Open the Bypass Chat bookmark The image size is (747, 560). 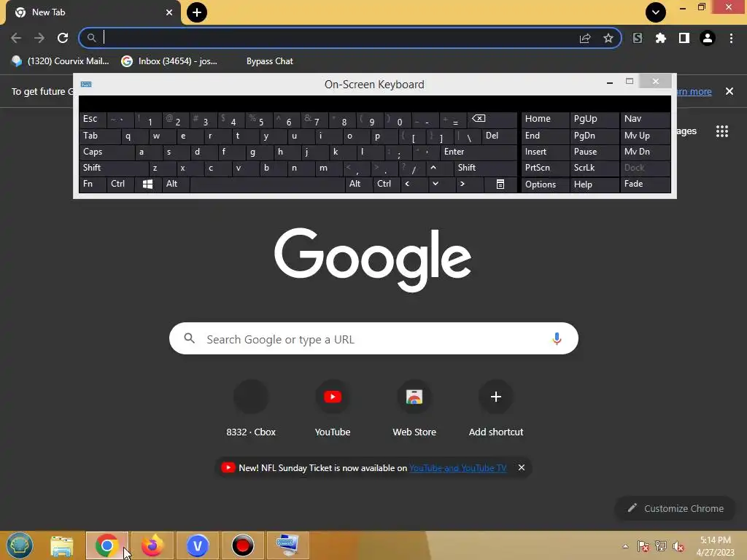click(270, 61)
